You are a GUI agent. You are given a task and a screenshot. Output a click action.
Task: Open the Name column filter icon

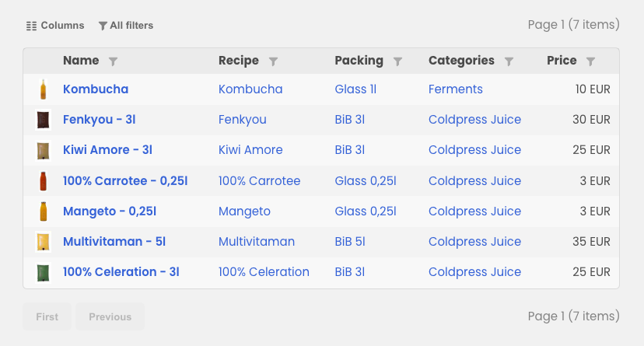tap(113, 61)
